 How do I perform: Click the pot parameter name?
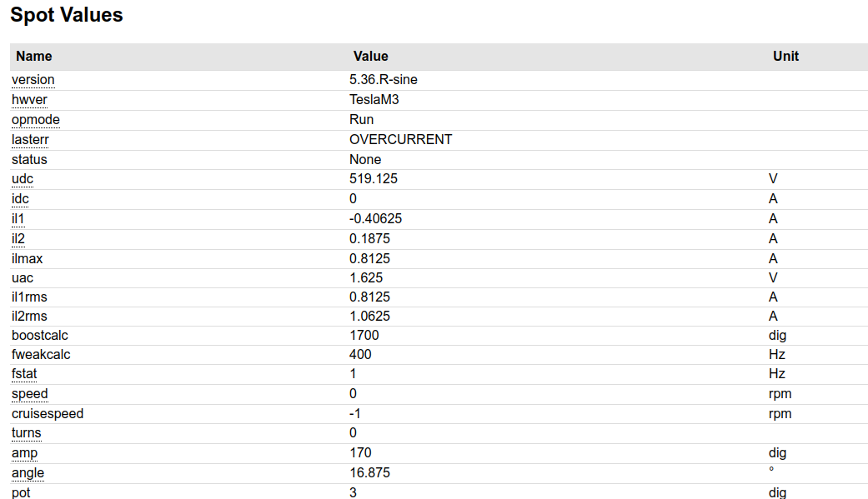pyautogui.click(x=21, y=492)
